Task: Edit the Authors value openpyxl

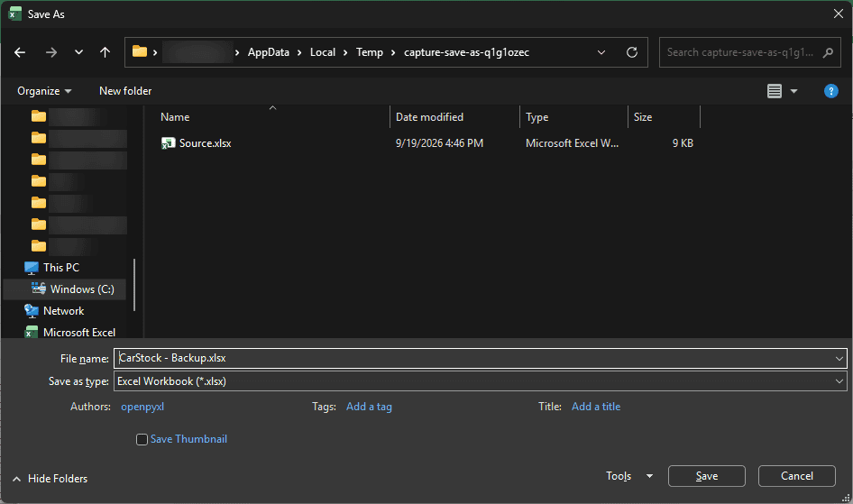Action: [x=142, y=407]
